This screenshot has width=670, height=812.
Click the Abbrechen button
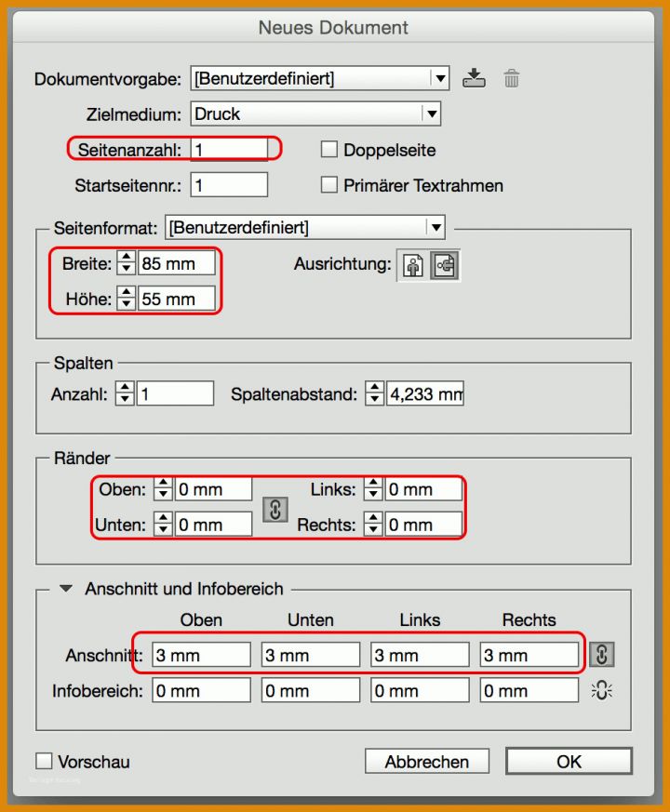coord(427,761)
